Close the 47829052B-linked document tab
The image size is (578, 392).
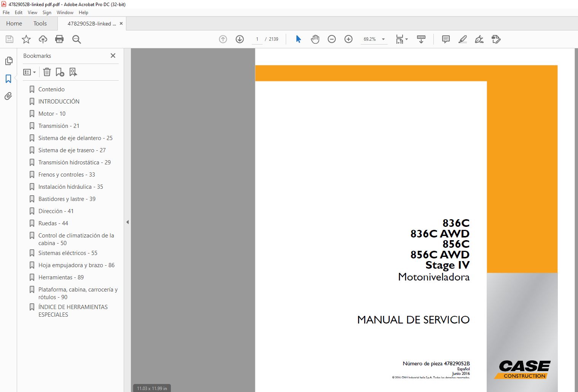[x=121, y=24]
